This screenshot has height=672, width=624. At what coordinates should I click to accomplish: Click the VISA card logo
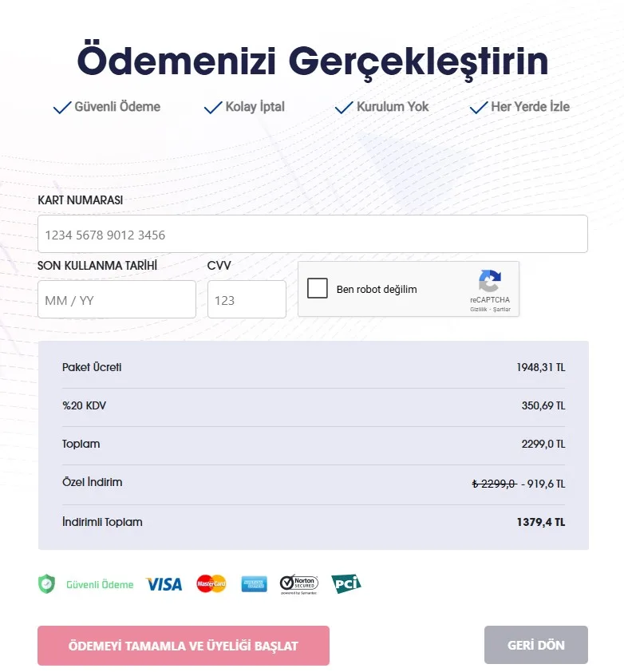(x=164, y=584)
